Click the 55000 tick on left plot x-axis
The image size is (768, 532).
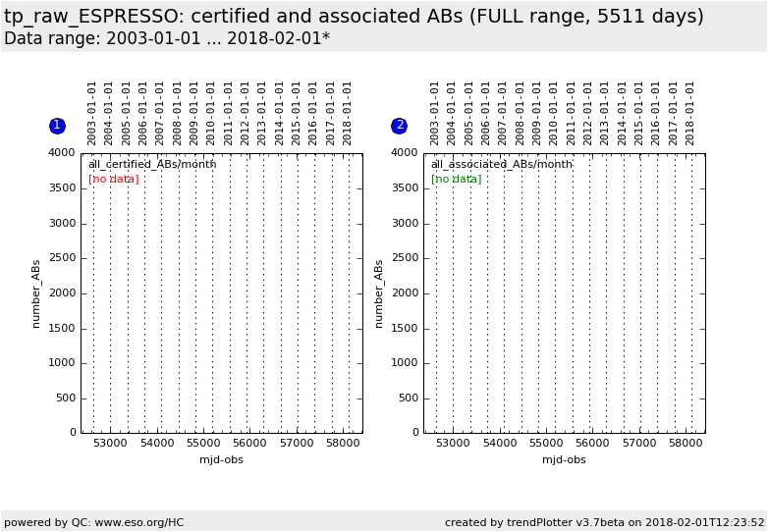coord(202,444)
